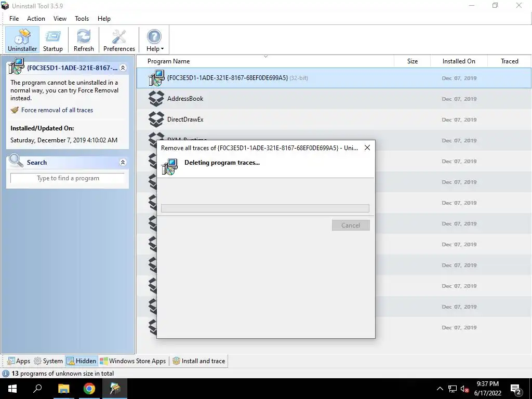532x399 pixels.
Task: Select the DirectDrawEx program entry
Action: (x=334, y=119)
